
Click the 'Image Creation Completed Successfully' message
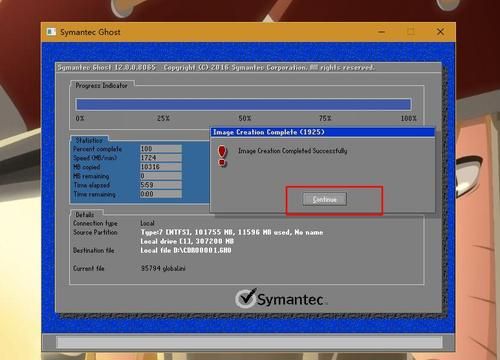(292, 151)
